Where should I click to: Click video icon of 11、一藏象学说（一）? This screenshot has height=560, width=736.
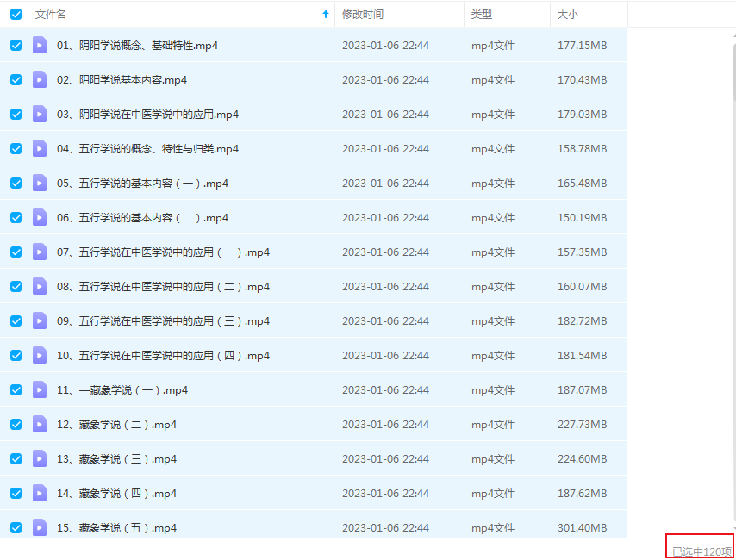(40, 389)
